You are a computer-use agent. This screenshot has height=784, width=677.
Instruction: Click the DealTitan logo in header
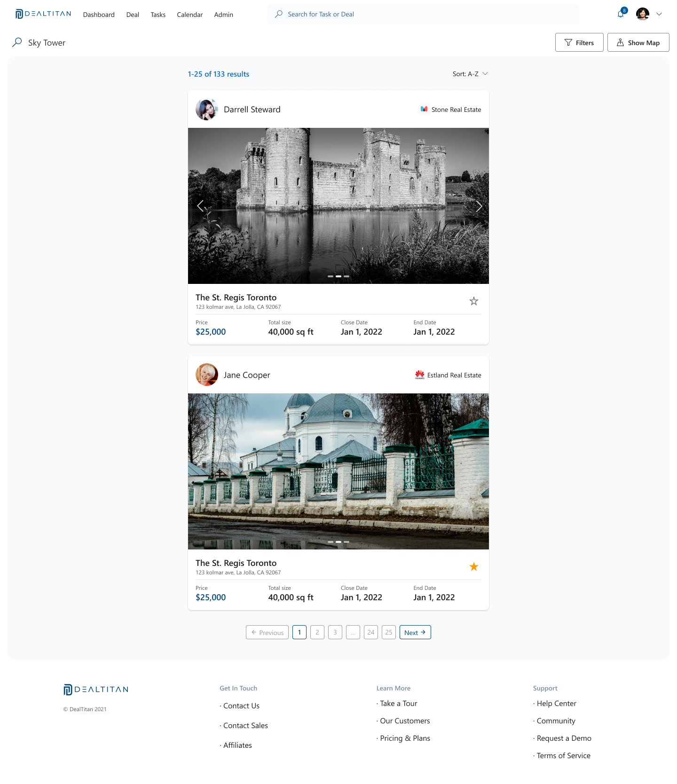point(43,14)
